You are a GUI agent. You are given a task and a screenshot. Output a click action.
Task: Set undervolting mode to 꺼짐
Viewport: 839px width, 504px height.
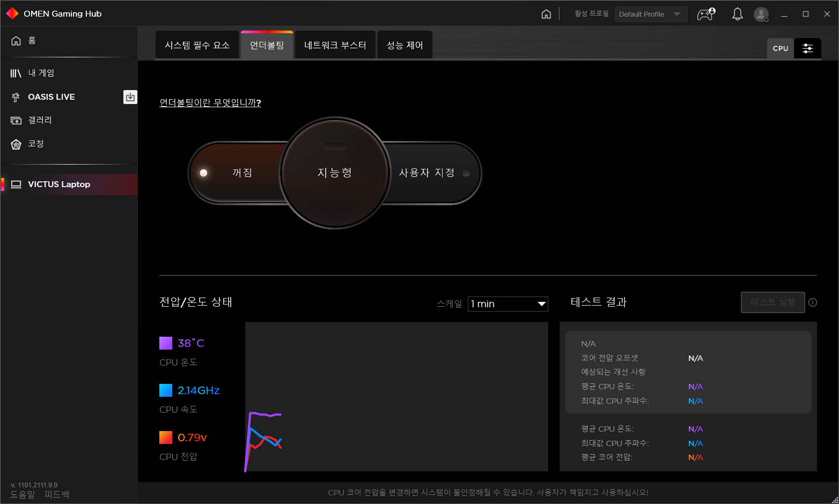point(236,173)
